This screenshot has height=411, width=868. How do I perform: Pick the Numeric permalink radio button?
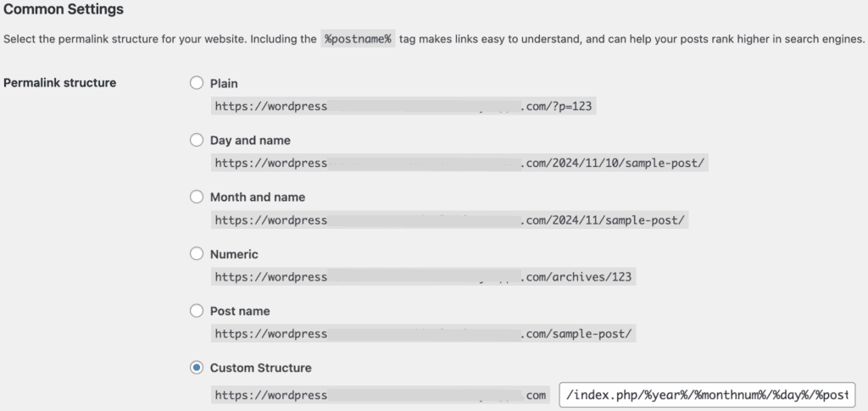tap(197, 254)
